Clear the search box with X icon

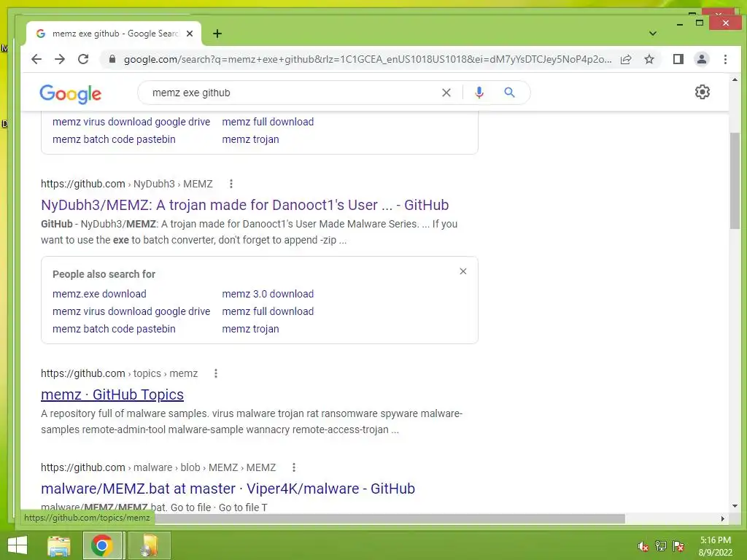click(x=446, y=93)
